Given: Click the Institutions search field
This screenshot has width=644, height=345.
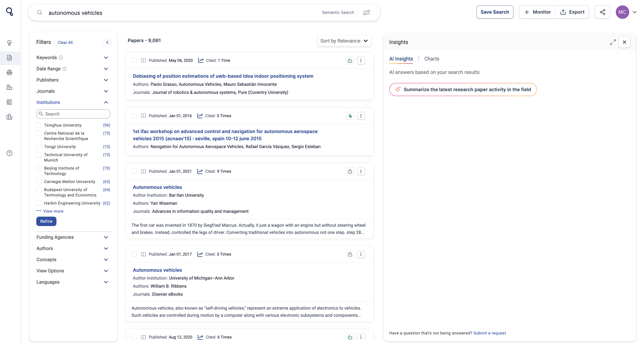Looking at the screenshot, I should tap(73, 114).
